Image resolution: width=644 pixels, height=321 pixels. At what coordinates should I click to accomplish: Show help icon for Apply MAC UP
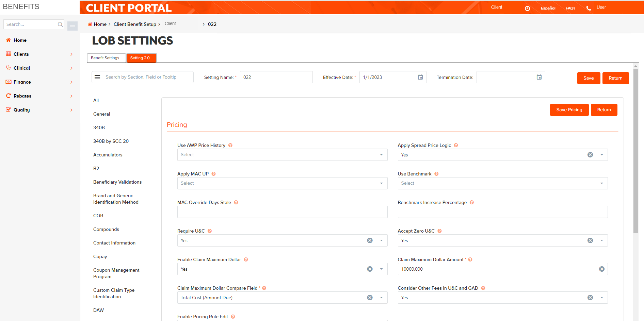click(214, 174)
